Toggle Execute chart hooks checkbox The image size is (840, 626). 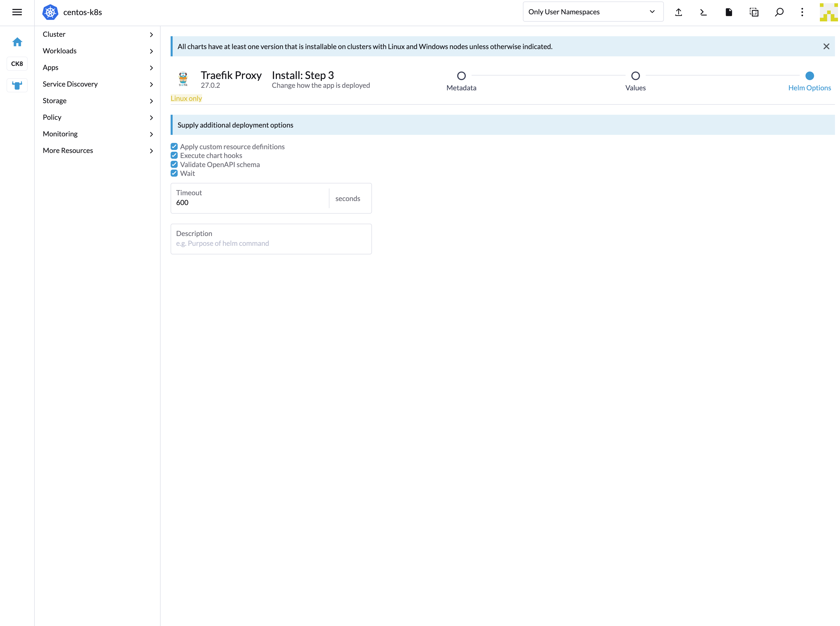tap(174, 155)
